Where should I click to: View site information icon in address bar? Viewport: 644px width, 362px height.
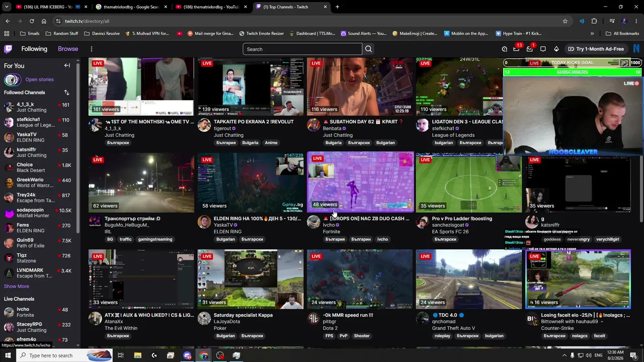pyautogui.click(x=58, y=21)
